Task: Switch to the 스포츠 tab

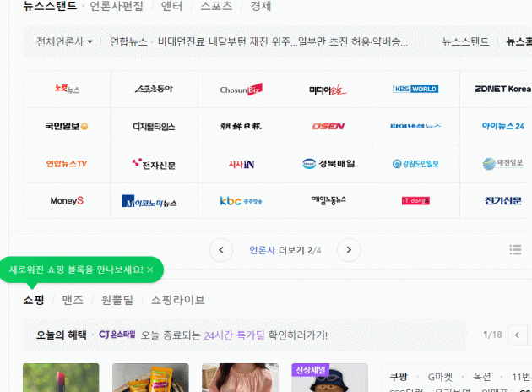Action: click(x=216, y=6)
